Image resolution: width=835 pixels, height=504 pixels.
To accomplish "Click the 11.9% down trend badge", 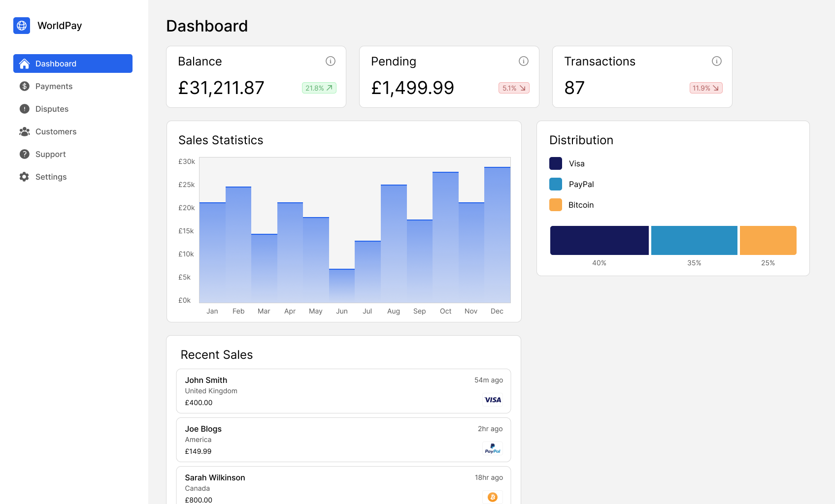I will coord(706,88).
